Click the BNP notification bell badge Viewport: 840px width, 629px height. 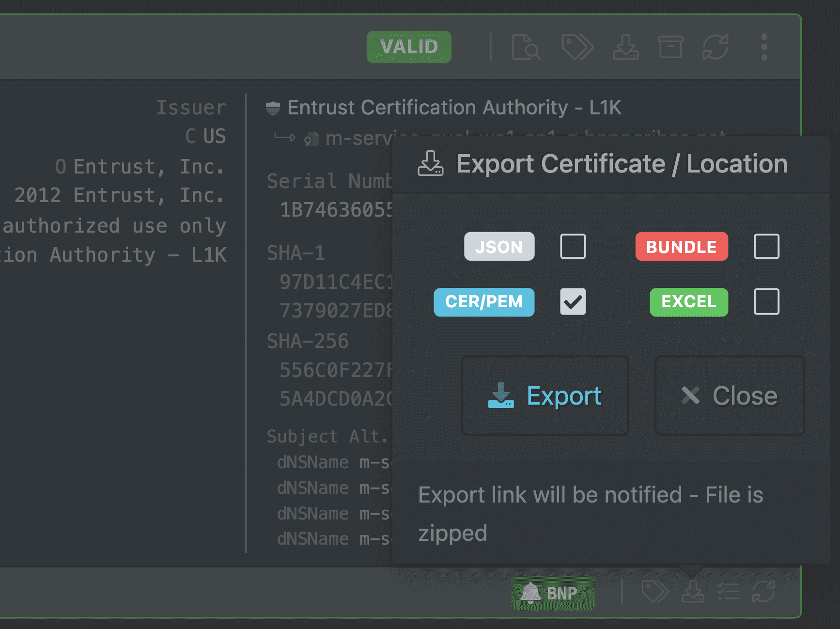pos(552,593)
